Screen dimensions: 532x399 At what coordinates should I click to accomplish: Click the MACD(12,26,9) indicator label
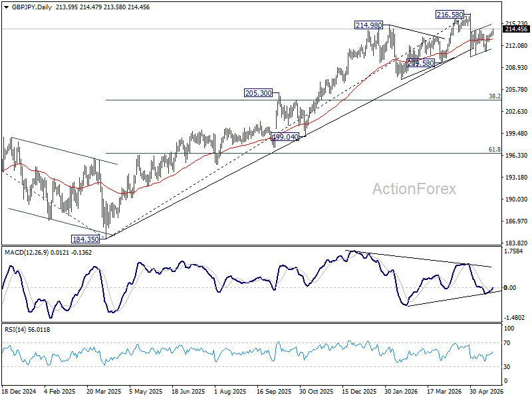(x=27, y=253)
